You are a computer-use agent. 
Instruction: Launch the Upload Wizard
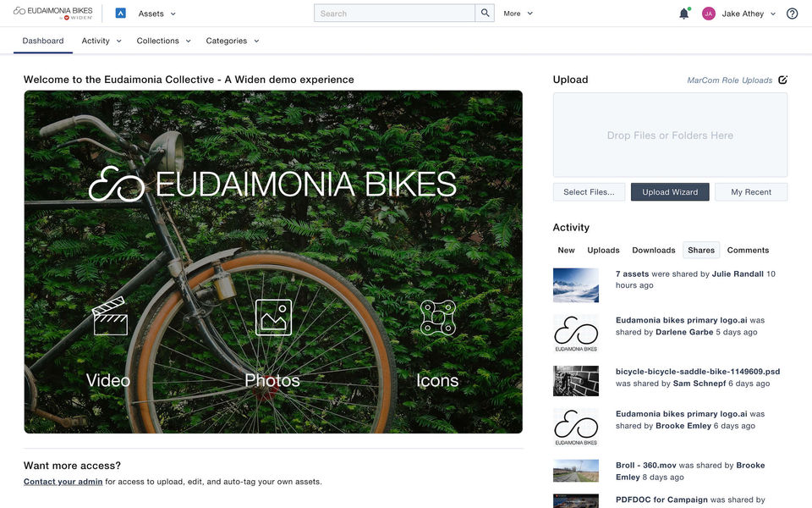tap(670, 192)
